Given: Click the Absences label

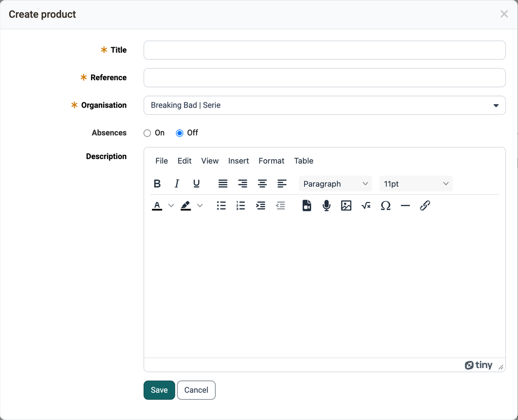Looking at the screenshot, I should (x=109, y=133).
